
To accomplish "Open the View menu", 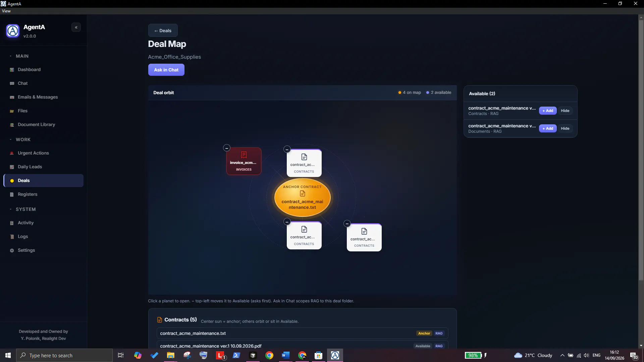I will [x=6, y=11].
